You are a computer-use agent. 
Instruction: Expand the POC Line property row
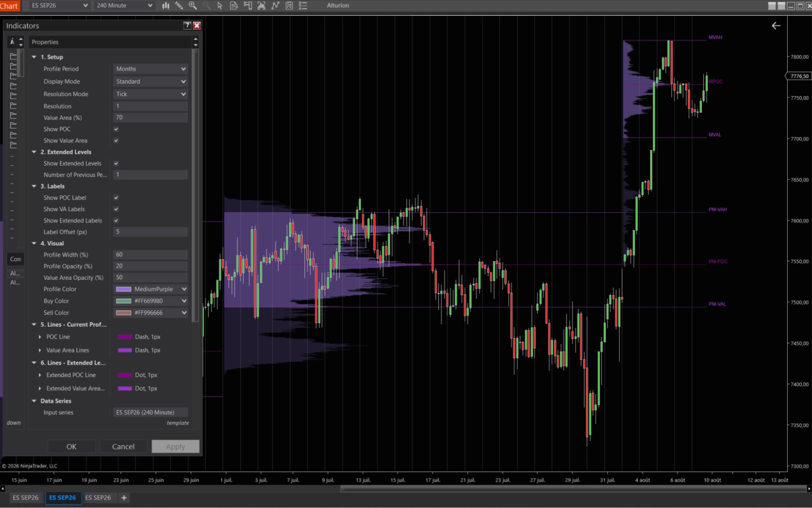40,337
